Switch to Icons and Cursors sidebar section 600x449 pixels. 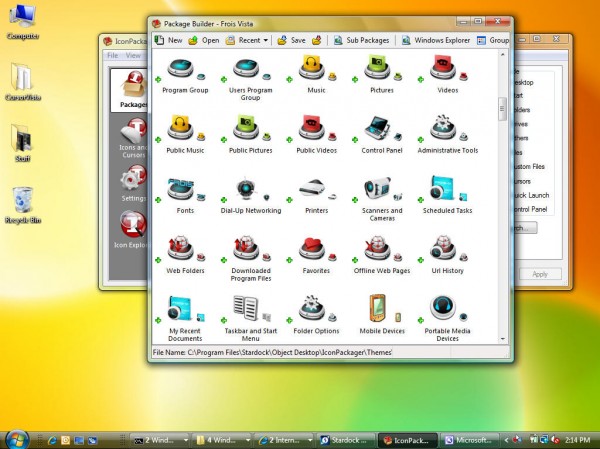[x=133, y=137]
